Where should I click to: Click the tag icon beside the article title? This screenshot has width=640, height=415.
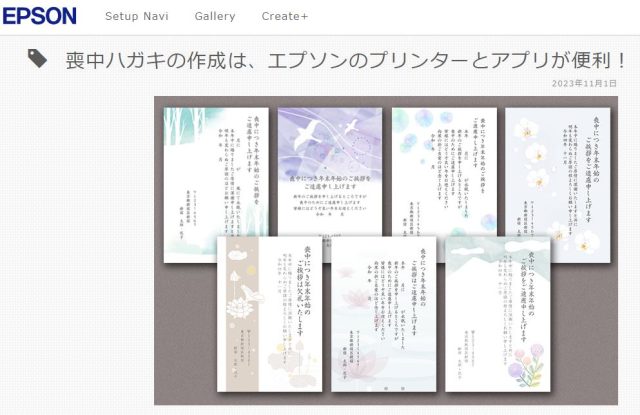coord(37,59)
